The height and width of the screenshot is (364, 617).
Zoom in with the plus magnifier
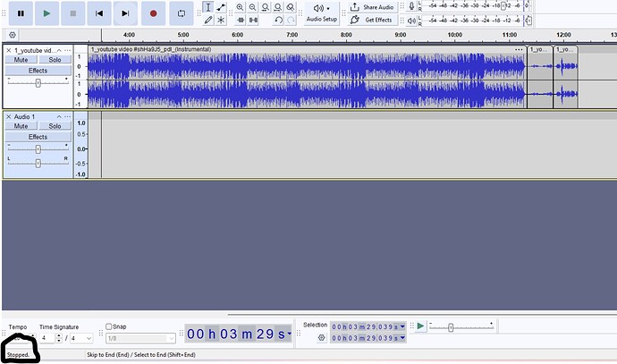pyautogui.click(x=240, y=7)
